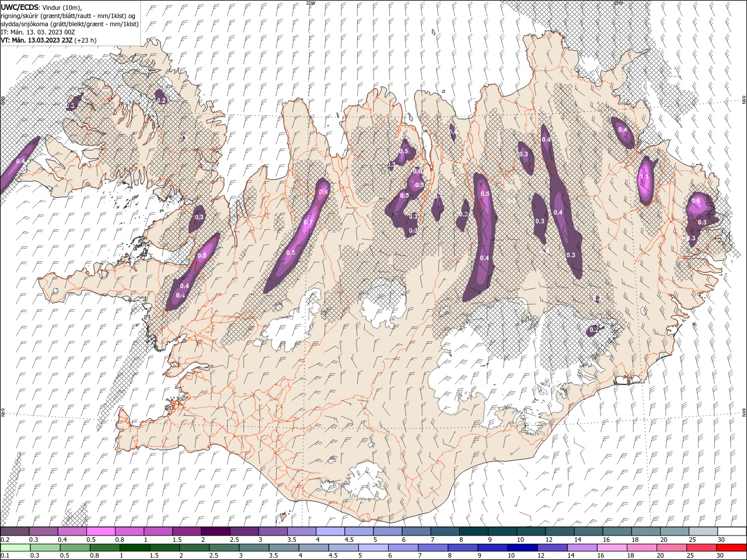Click snow legend swatch between 0.3 and 0.4
The height and width of the screenshot is (560, 747).
[44, 531]
